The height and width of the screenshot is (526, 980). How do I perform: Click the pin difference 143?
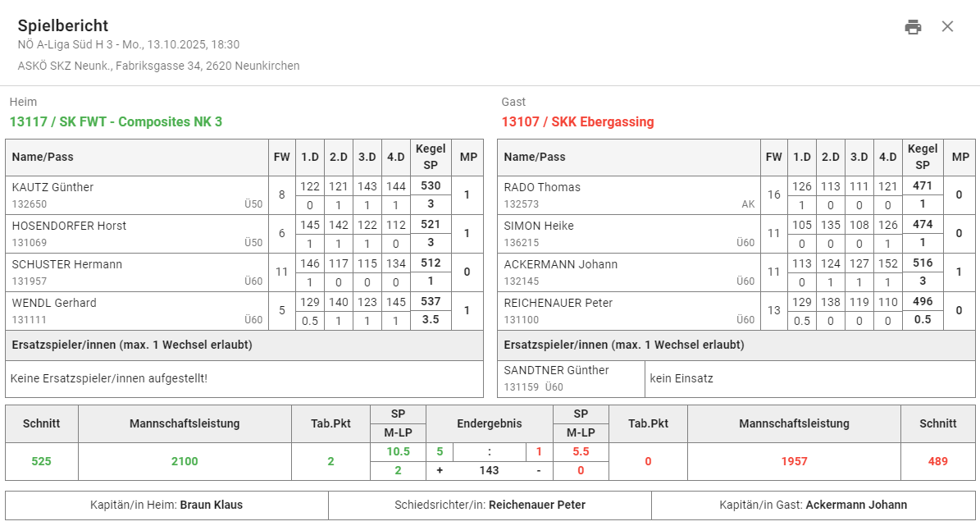(489, 470)
